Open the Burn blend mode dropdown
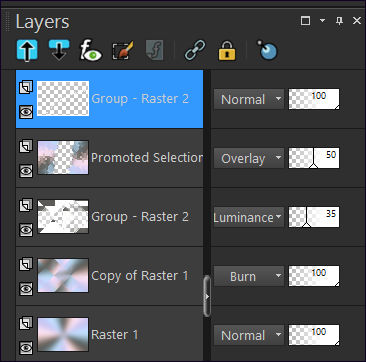366x362 pixels. (249, 276)
